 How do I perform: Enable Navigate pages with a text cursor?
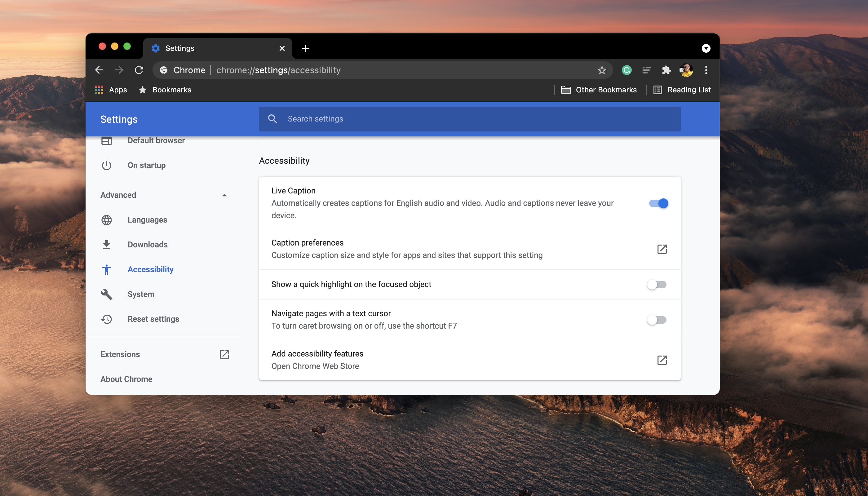click(657, 320)
